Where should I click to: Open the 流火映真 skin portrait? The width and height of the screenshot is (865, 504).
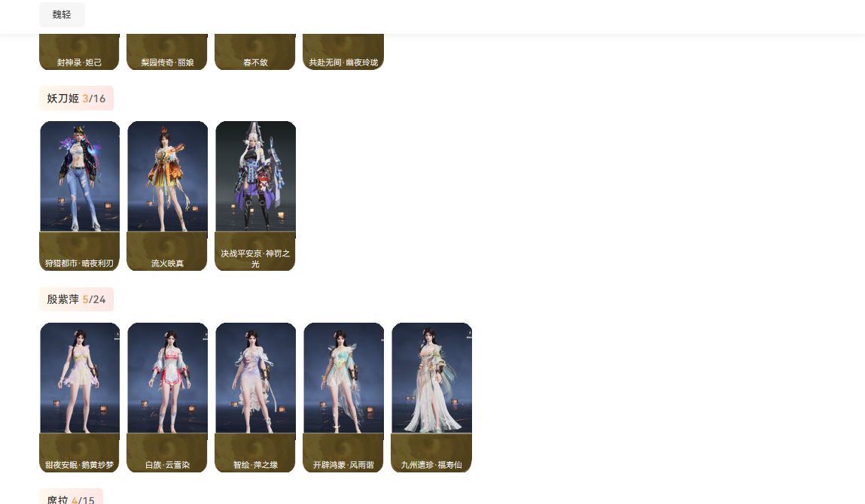pos(168,177)
